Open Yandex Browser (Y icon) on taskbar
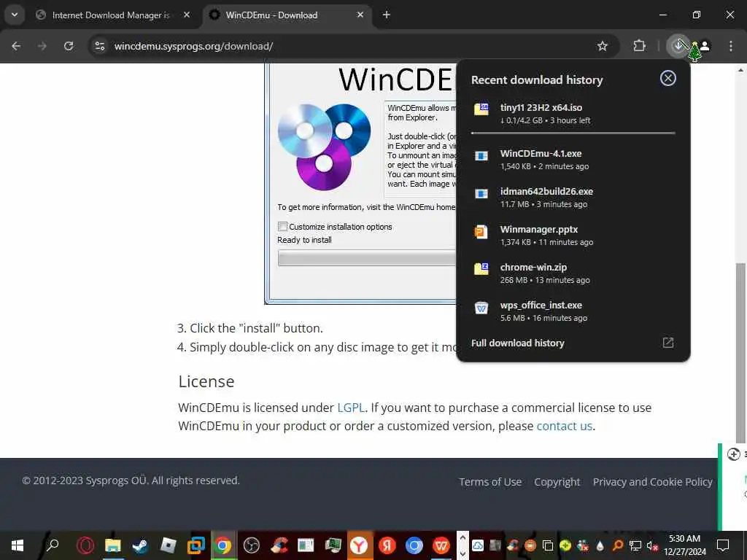 (x=359, y=545)
